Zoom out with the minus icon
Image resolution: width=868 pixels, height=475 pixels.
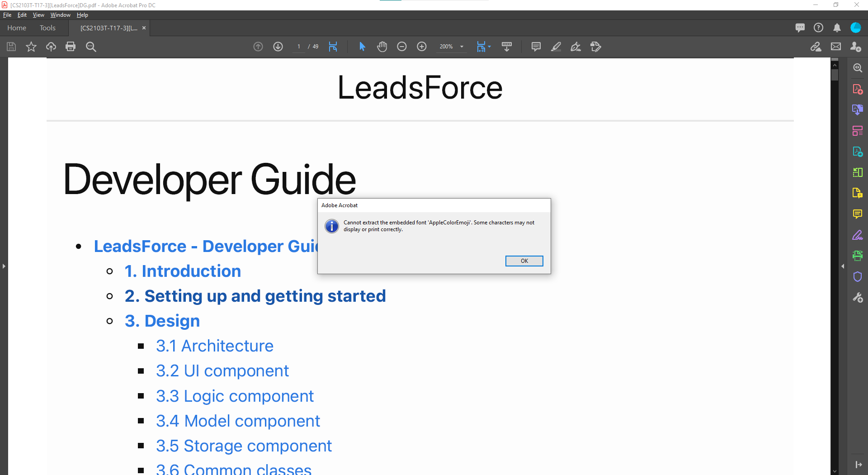click(402, 47)
